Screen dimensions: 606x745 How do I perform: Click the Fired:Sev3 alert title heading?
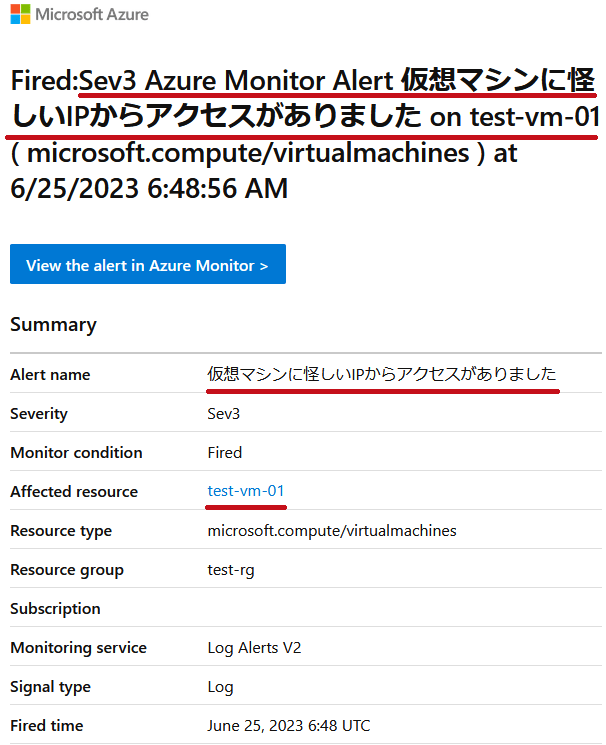(305, 134)
